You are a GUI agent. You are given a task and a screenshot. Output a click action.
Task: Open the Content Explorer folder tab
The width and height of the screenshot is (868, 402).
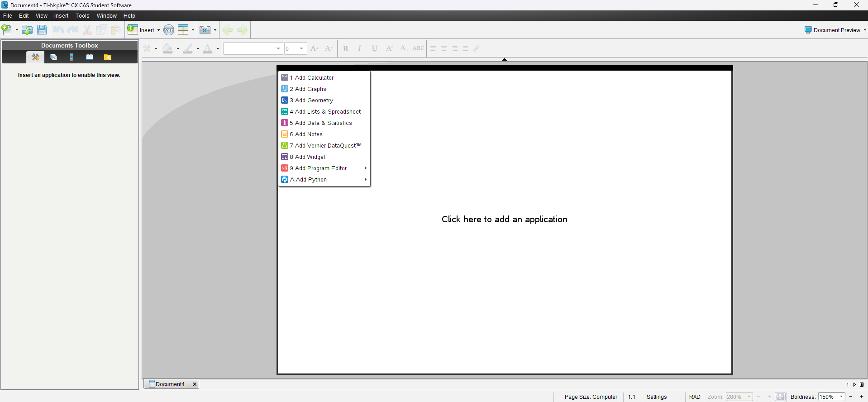[107, 57]
